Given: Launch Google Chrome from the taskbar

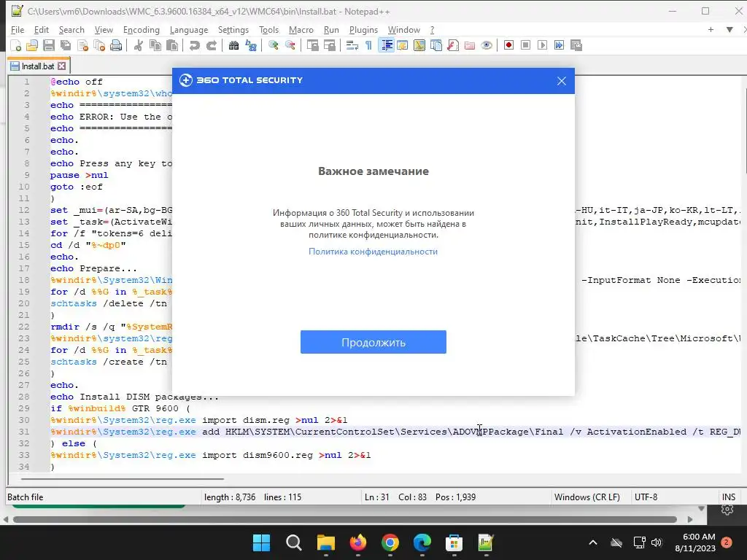Looking at the screenshot, I should [x=390, y=542].
